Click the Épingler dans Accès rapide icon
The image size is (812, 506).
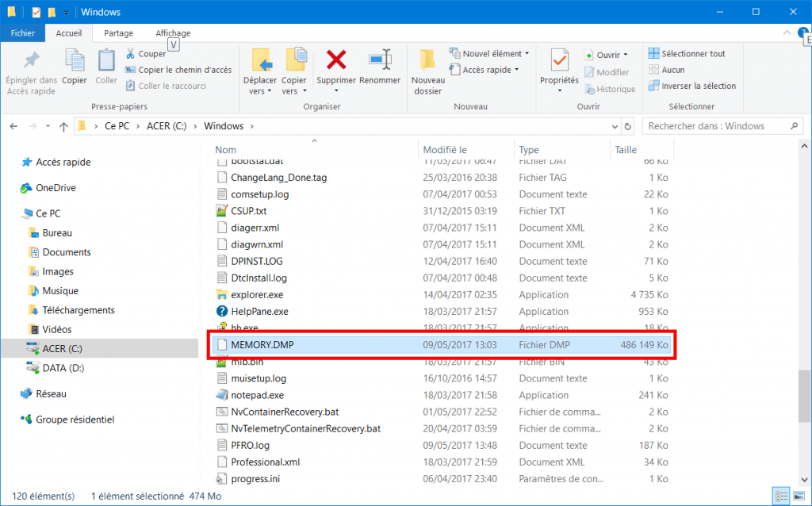[x=31, y=60]
